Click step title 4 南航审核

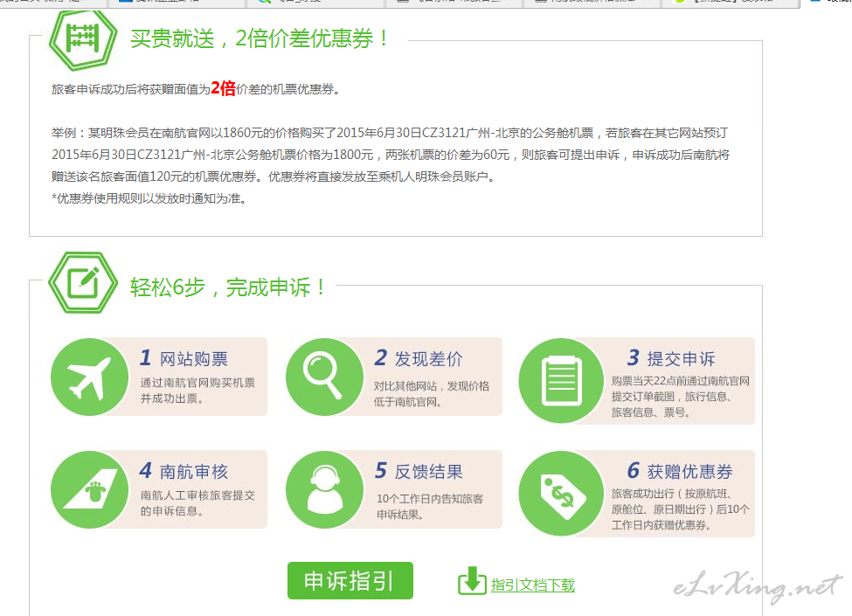pyautogui.click(x=184, y=471)
